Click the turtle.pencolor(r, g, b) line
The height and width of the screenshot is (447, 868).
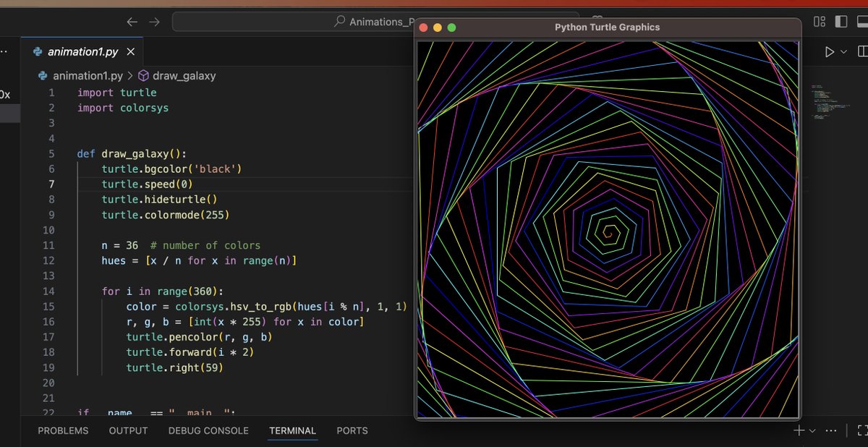point(199,337)
